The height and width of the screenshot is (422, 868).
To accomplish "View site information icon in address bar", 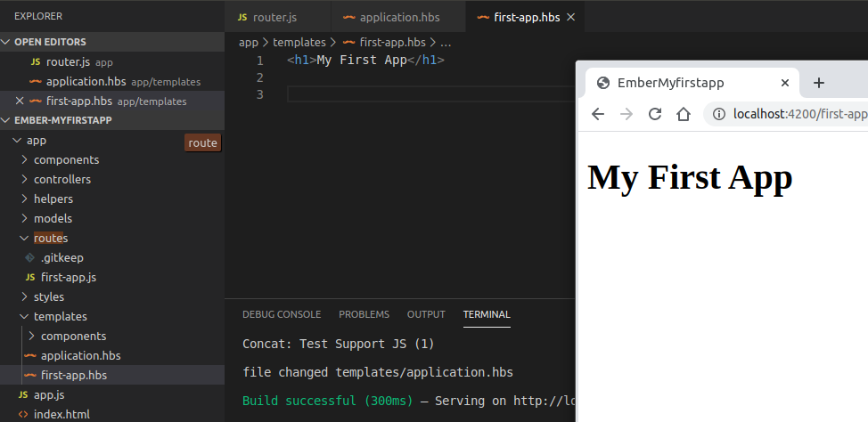I will pyautogui.click(x=719, y=114).
